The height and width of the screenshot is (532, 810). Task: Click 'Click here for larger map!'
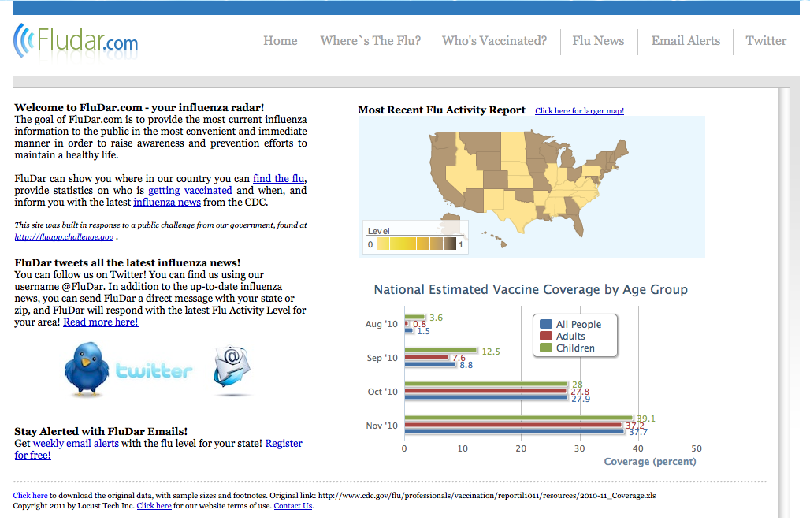pyautogui.click(x=579, y=111)
